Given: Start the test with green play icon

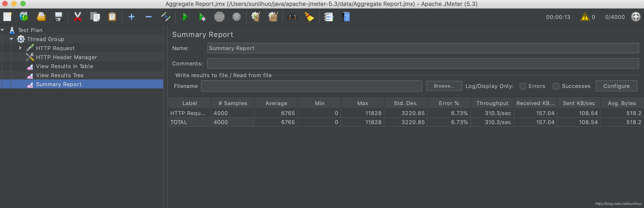Looking at the screenshot, I should click(x=185, y=17).
